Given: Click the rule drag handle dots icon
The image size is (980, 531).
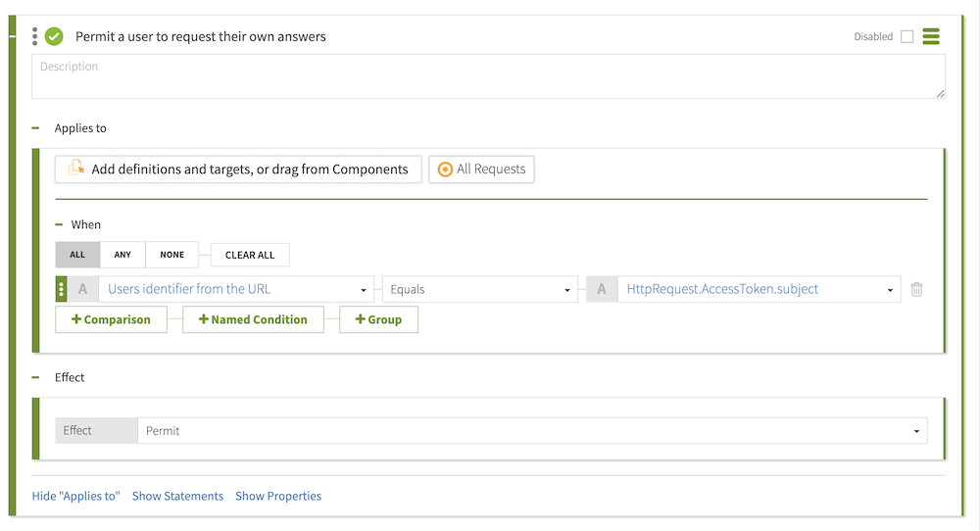Looking at the screenshot, I should pos(35,36).
